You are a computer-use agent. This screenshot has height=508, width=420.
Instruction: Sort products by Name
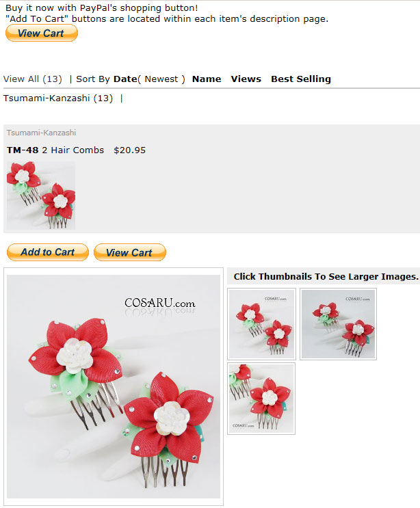point(207,79)
